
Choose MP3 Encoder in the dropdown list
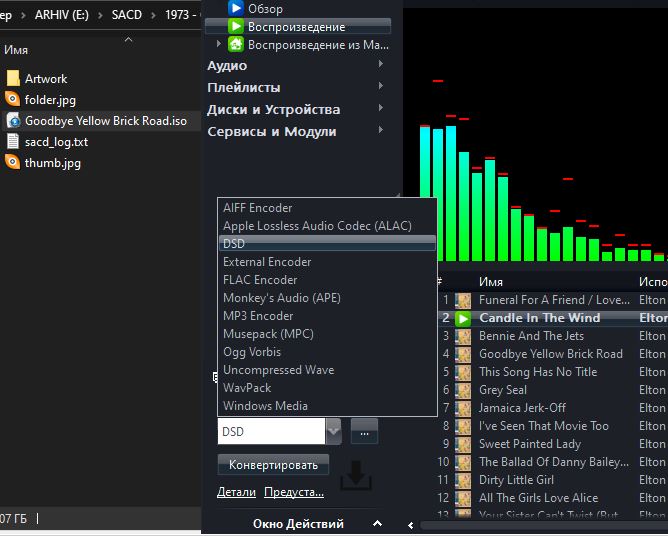click(258, 316)
